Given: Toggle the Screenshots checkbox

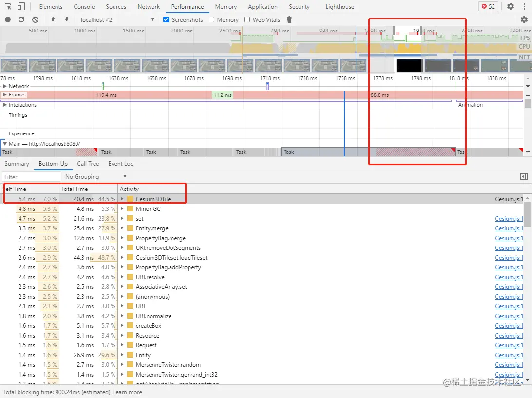Looking at the screenshot, I should pos(166,19).
